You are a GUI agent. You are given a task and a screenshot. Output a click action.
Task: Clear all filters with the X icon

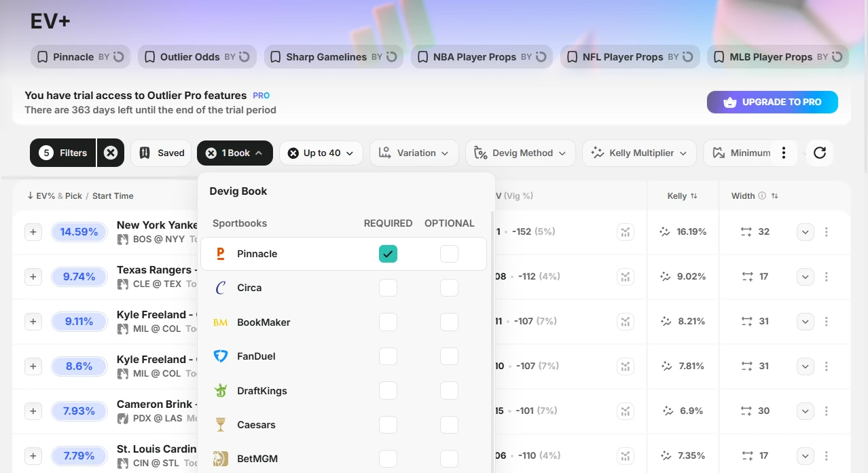pos(111,153)
